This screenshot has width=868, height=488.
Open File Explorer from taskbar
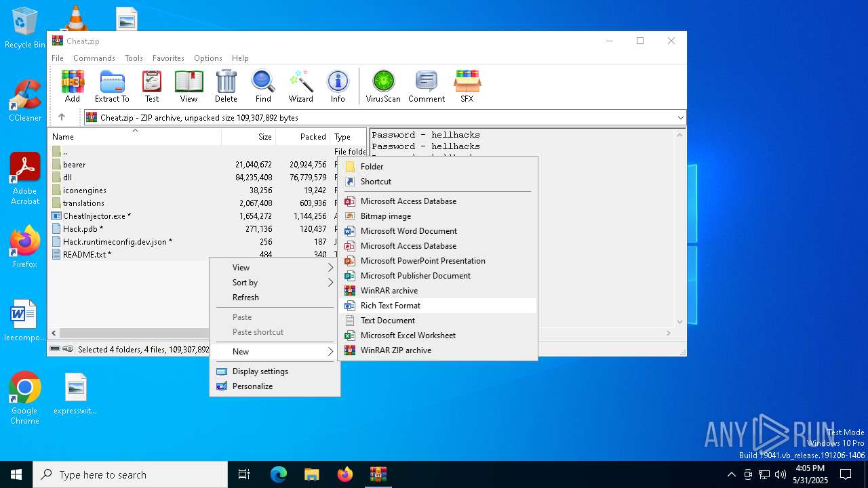click(x=312, y=474)
